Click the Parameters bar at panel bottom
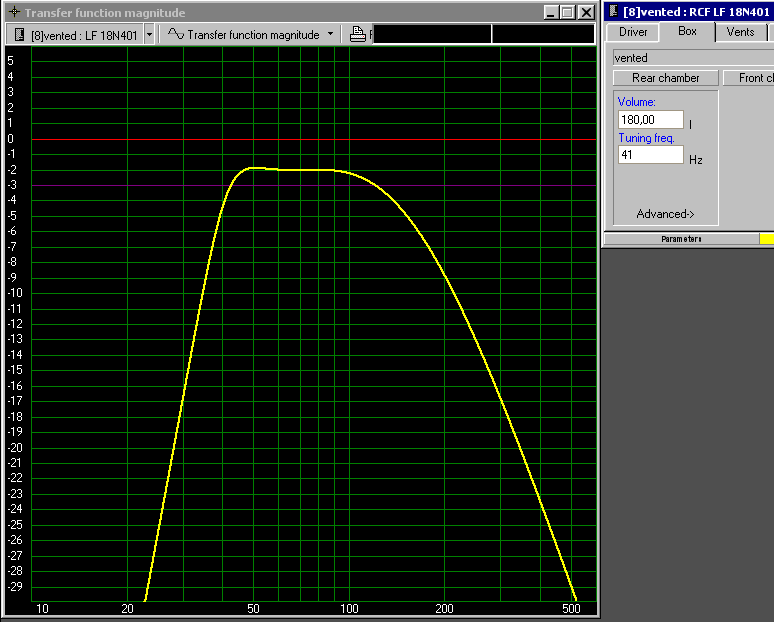Image resolution: width=774 pixels, height=622 pixels. [x=681, y=239]
